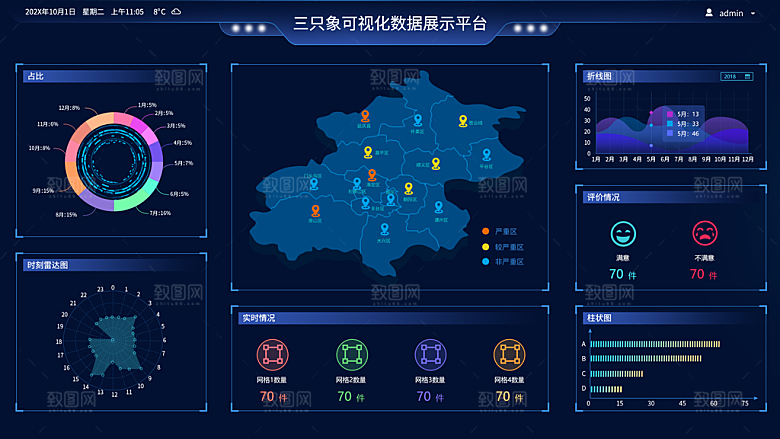Select the yellow pin for 昌平区
This screenshot has width=780, height=439.
tap(368, 152)
